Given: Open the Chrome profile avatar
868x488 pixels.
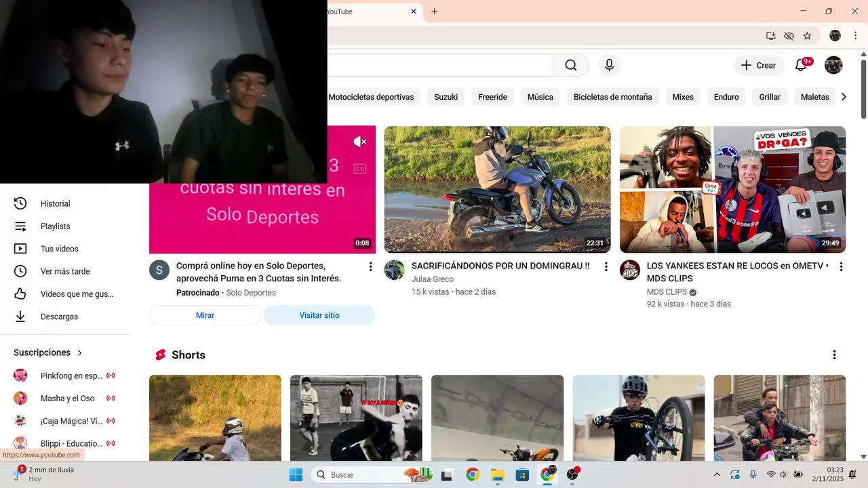Looking at the screenshot, I should [x=835, y=36].
